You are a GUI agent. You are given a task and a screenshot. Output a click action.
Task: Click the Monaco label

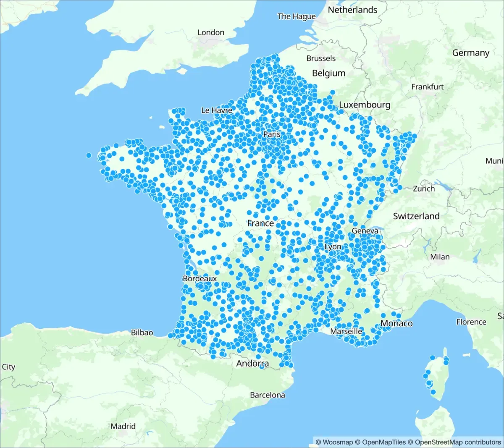[396, 323]
